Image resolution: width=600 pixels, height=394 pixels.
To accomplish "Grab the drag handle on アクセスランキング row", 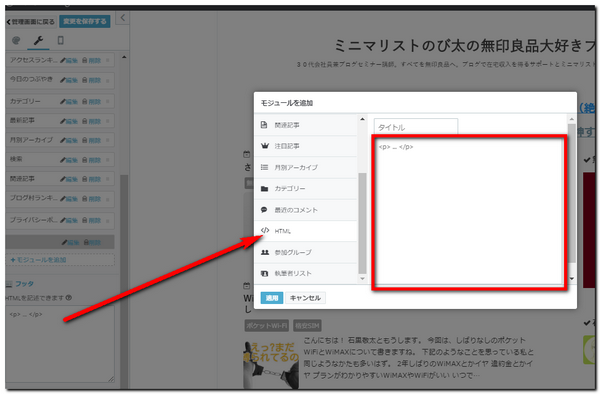I will 108,60.
